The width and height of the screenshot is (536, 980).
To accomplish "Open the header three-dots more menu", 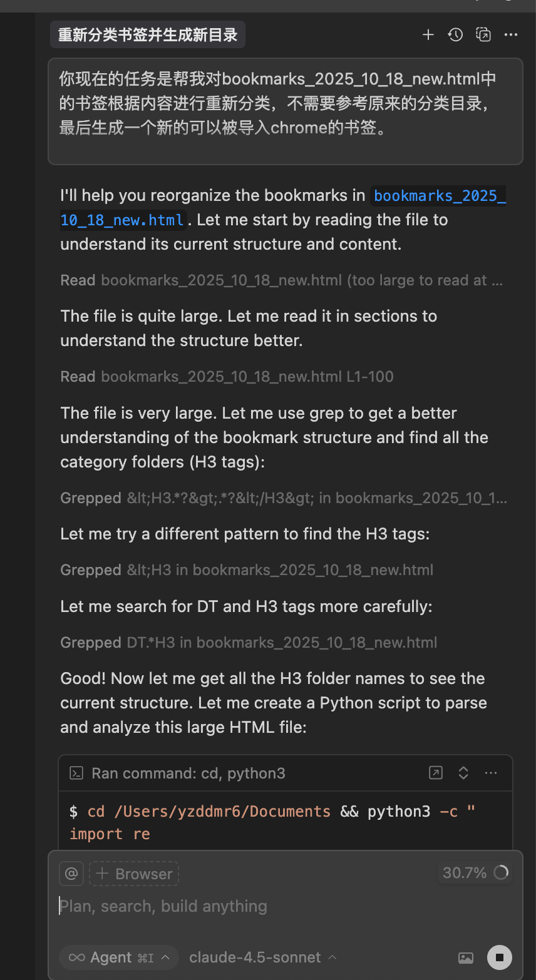I will coord(511,35).
